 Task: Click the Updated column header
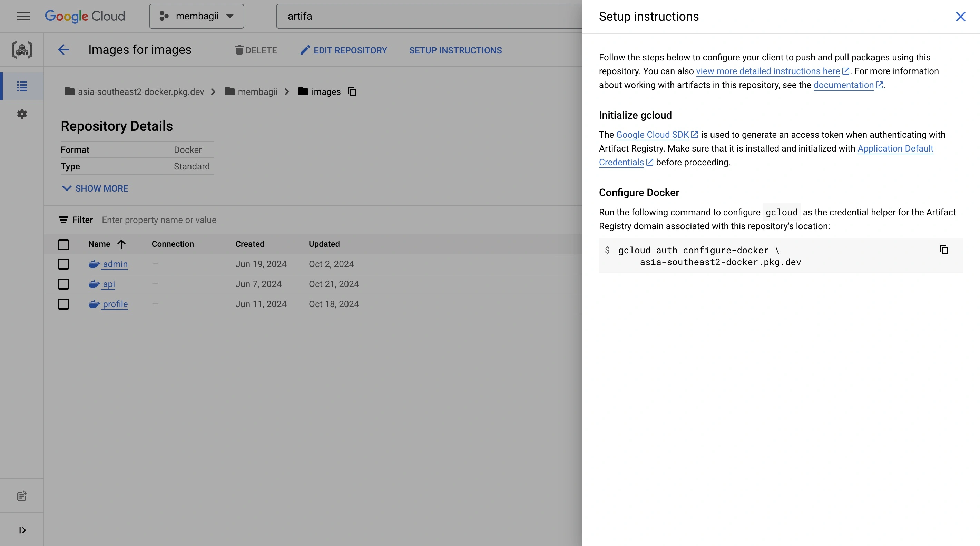click(x=324, y=244)
